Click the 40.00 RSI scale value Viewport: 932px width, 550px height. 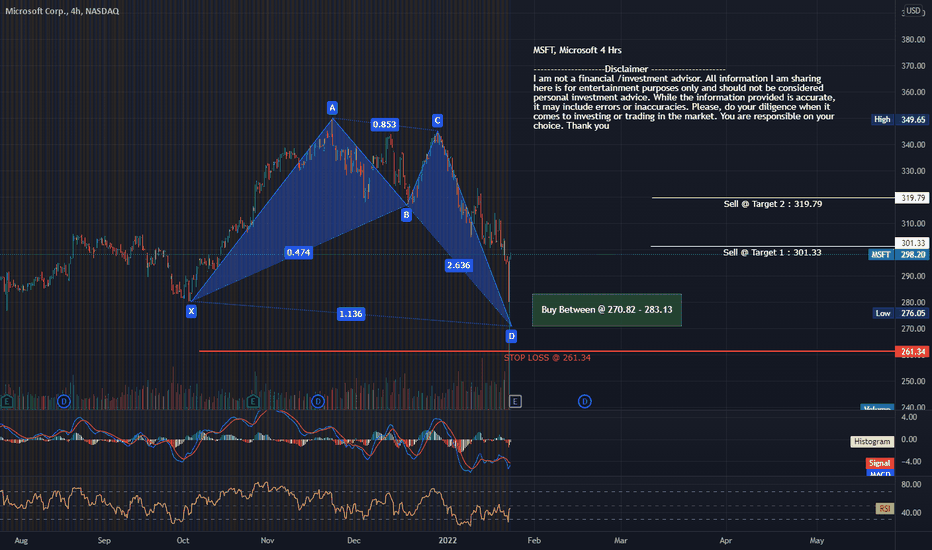[911, 513]
